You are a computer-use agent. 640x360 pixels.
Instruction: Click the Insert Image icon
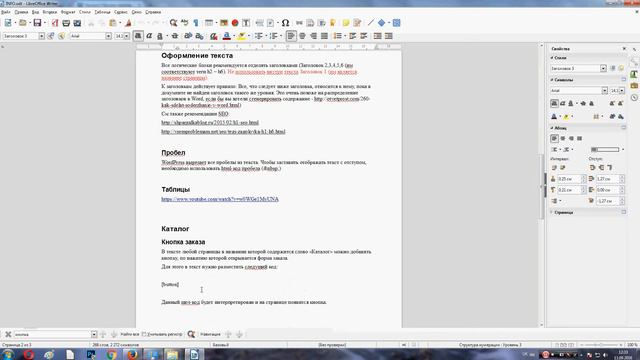224,23
